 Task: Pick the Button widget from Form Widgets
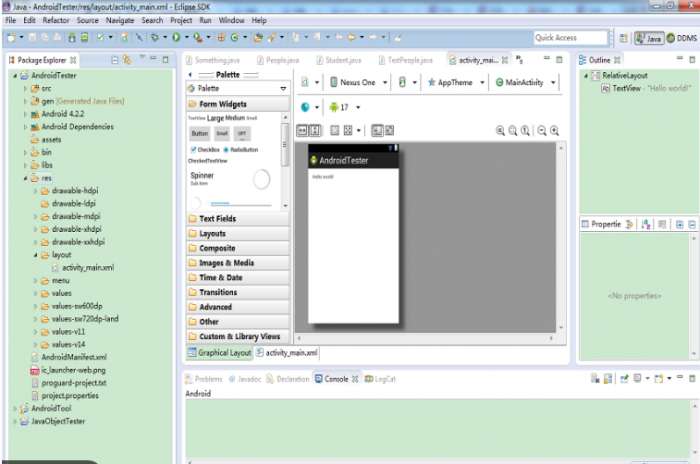(x=200, y=133)
